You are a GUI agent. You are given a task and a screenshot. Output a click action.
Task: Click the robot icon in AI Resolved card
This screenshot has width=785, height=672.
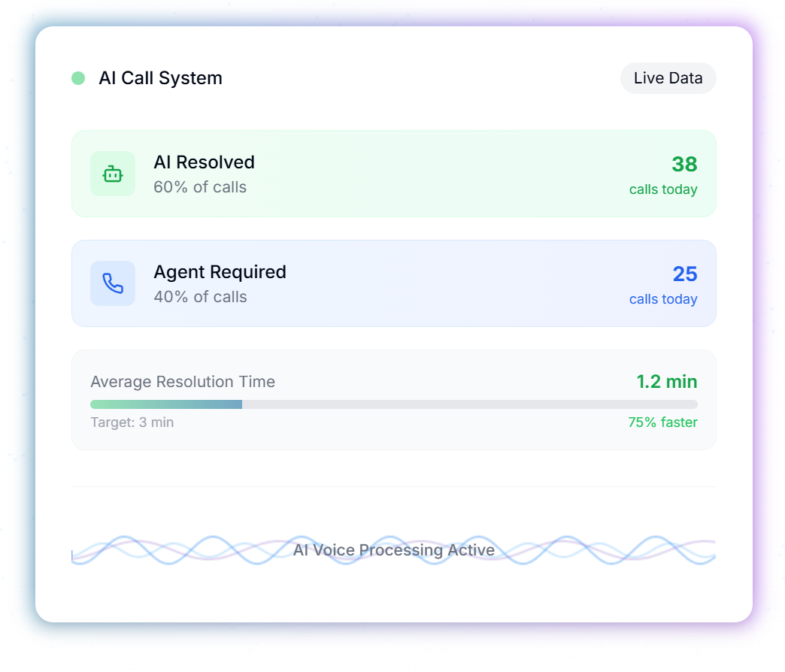pos(113,174)
